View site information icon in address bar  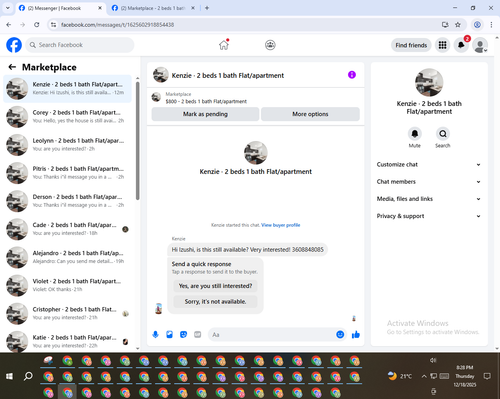coord(54,25)
